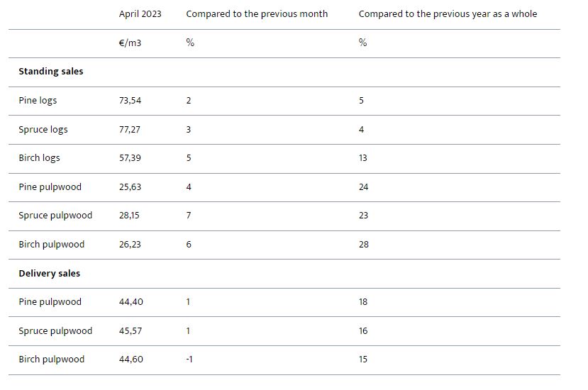Viewport: 588px width, 390px height.
Task: Click the Spruce logs price 77,27
Action: point(130,130)
